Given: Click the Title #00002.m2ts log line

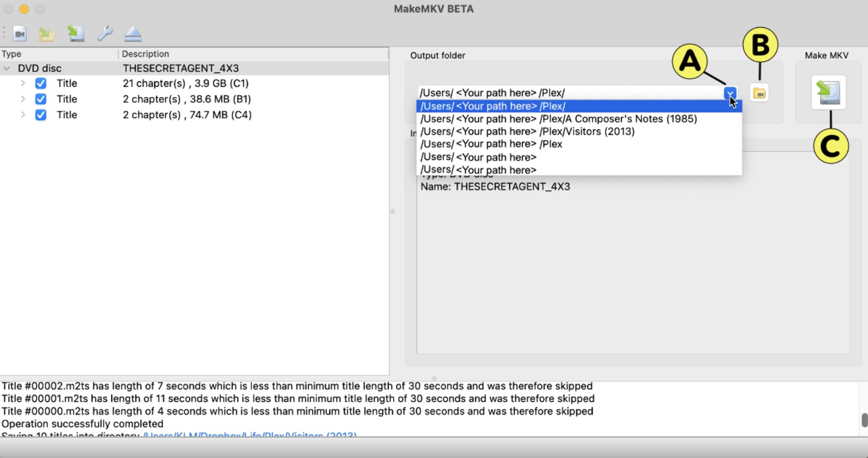Looking at the screenshot, I should [297, 386].
